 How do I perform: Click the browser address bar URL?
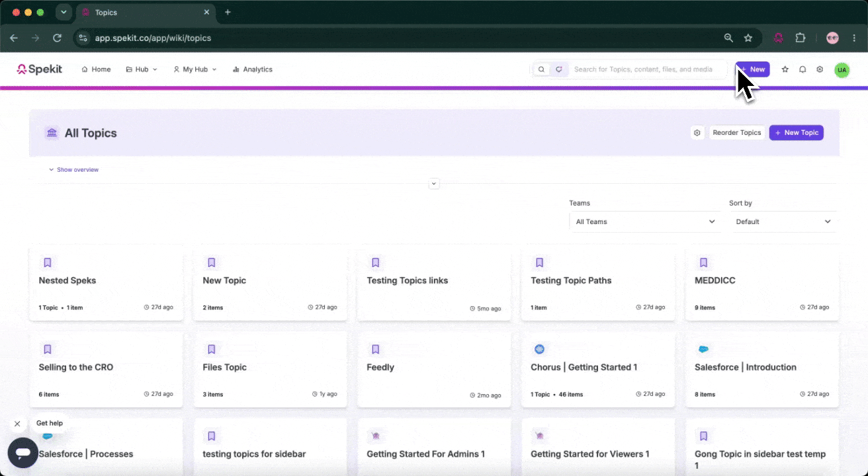coord(153,38)
